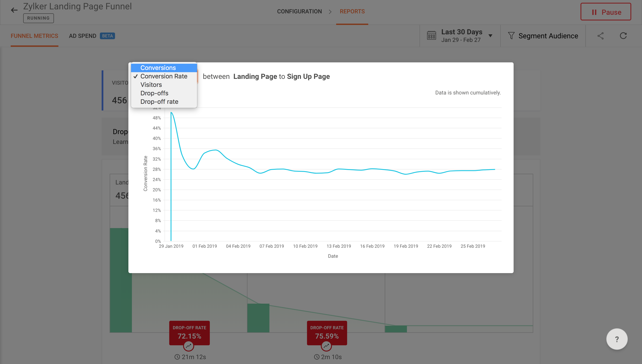642x364 pixels.
Task: Click the back arrow icon
Action: click(x=14, y=10)
